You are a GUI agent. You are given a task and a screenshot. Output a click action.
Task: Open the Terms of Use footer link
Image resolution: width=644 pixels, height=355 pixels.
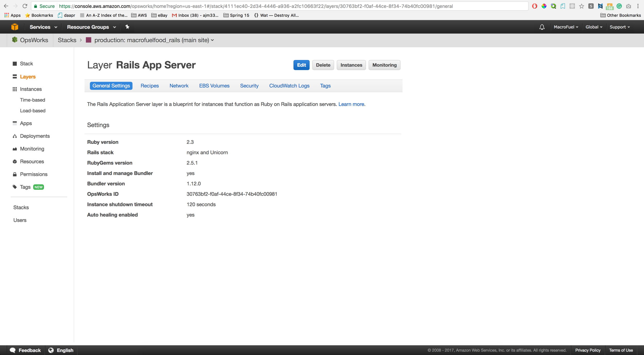[621, 350]
